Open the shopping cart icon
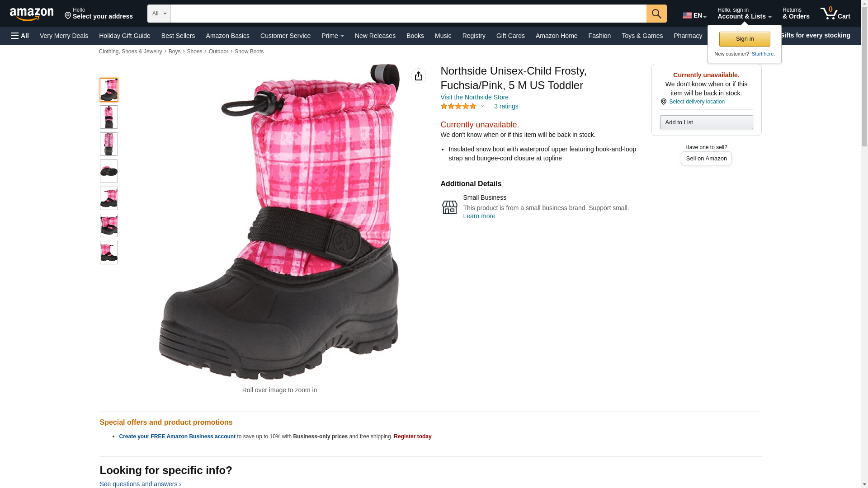868x488 pixels. [835, 14]
